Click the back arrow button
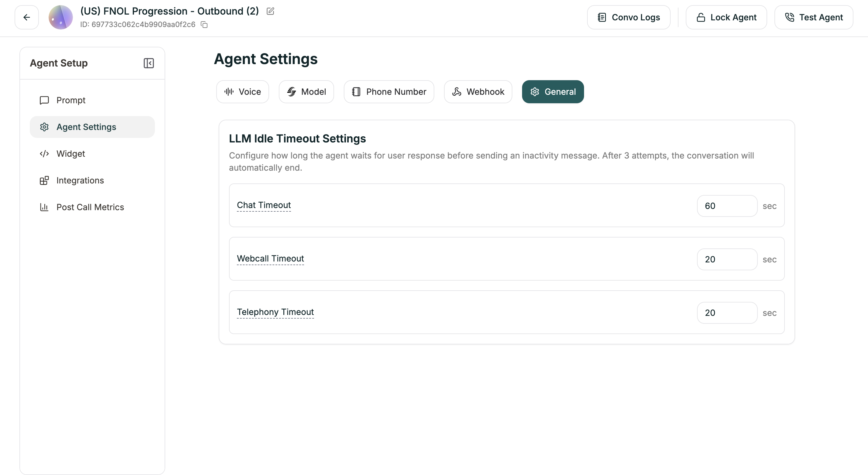Screen dimensions: 868x475 click(x=27, y=17)
